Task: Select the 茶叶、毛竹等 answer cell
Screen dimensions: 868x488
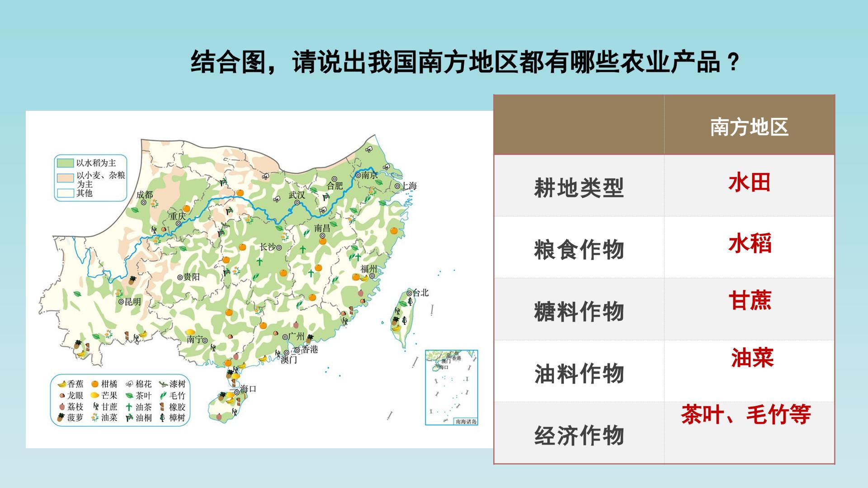Action: [749, 432]
